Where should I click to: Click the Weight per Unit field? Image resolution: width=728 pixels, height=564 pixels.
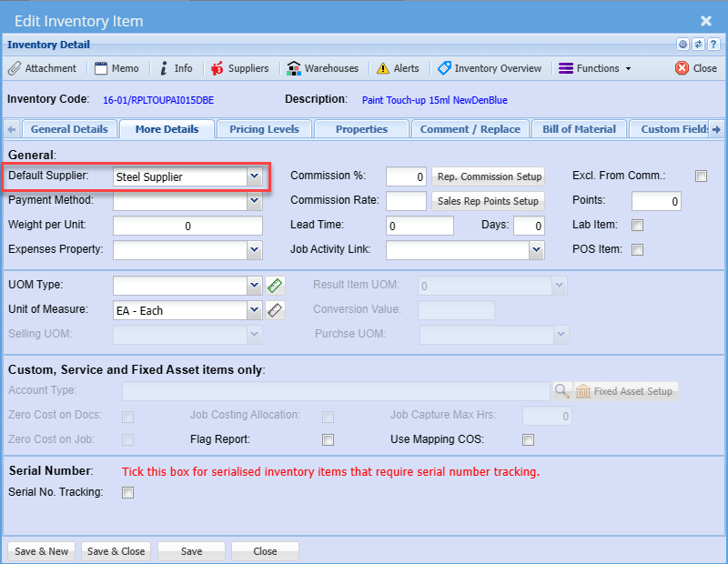click(x=187, y=227)
